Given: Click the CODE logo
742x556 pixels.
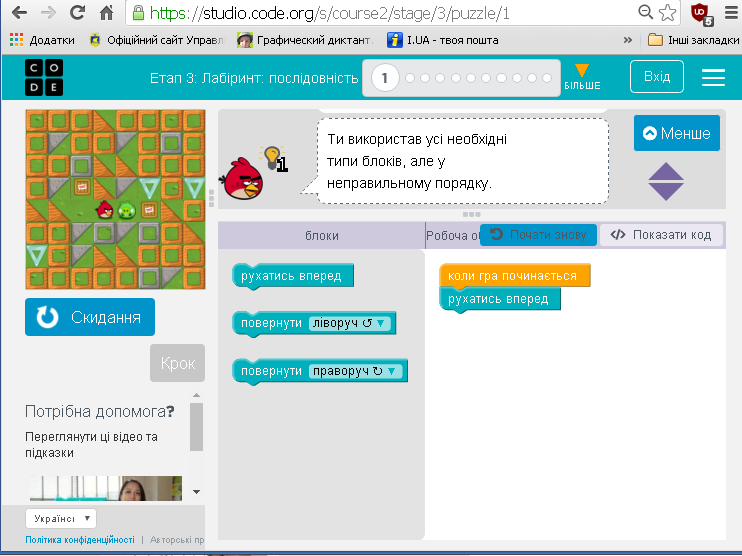Looking at the screenshot, I should click(x=44, y=78).
